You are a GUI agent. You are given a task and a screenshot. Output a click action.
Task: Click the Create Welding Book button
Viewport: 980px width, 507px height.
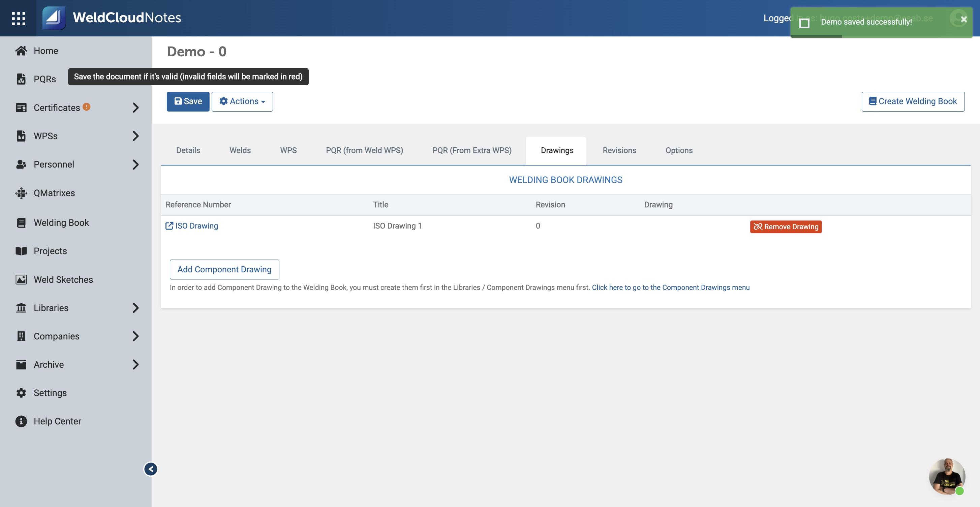click(913, 101)
